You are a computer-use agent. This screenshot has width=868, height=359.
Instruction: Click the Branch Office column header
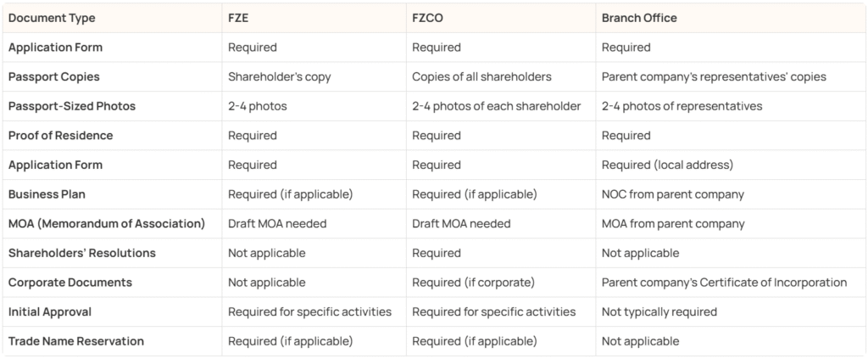[639, 18]
